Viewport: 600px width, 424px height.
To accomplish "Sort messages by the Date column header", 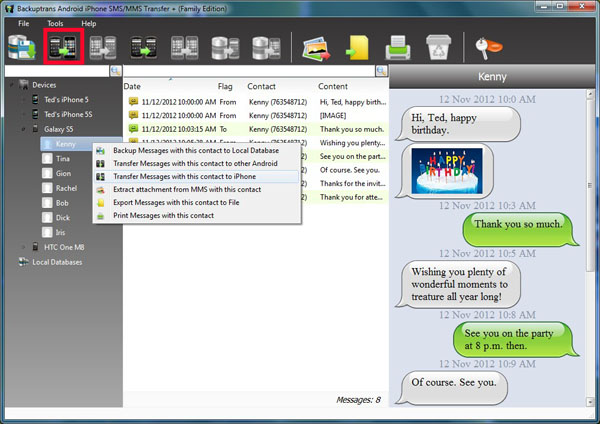I will [132, 86].
